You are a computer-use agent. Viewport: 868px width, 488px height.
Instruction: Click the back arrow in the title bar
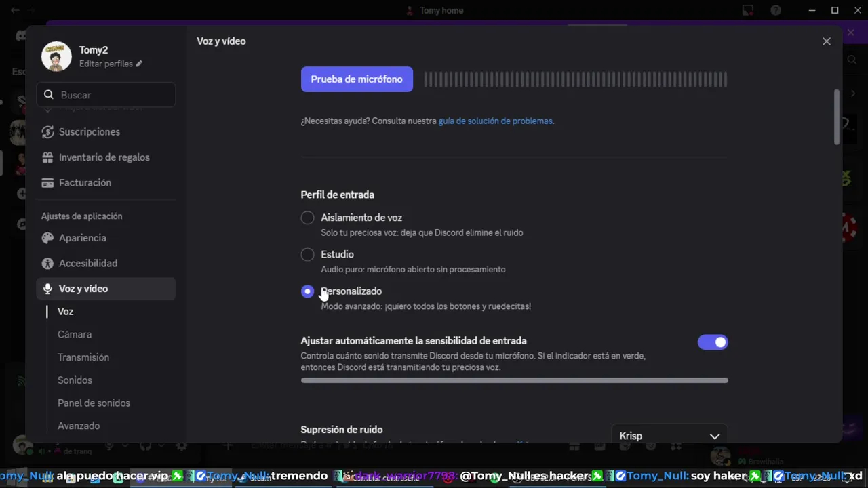tap(15, 10)
